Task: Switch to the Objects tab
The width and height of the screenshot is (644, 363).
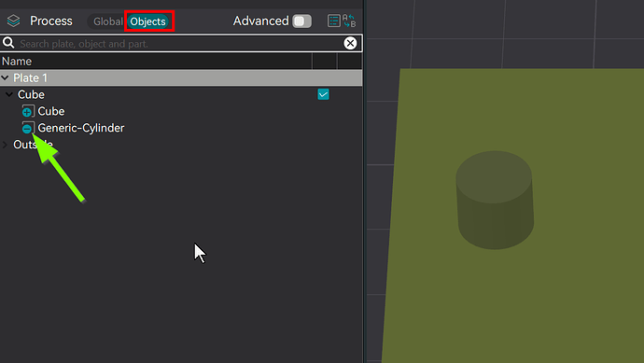Action: pyautogui.click(x=147, y=21)
